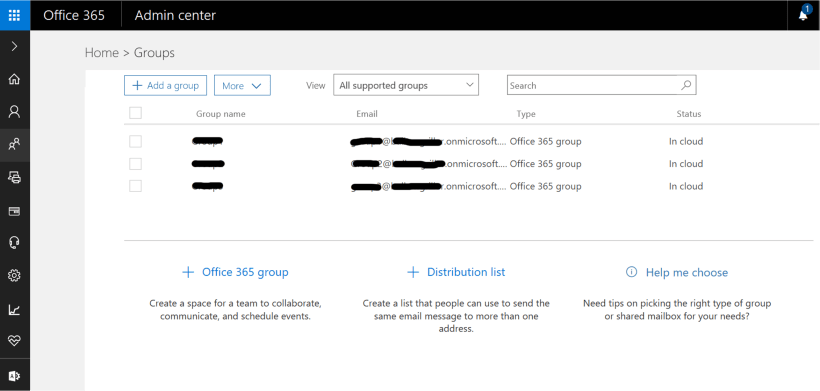Open the app launcher waffle icon

click(15, 15)
